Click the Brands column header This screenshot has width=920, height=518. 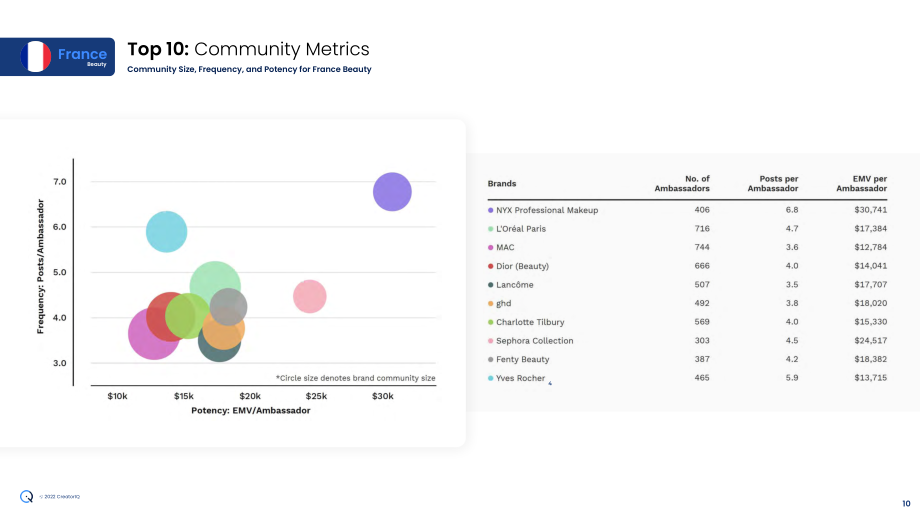click(x=502, y=184)
